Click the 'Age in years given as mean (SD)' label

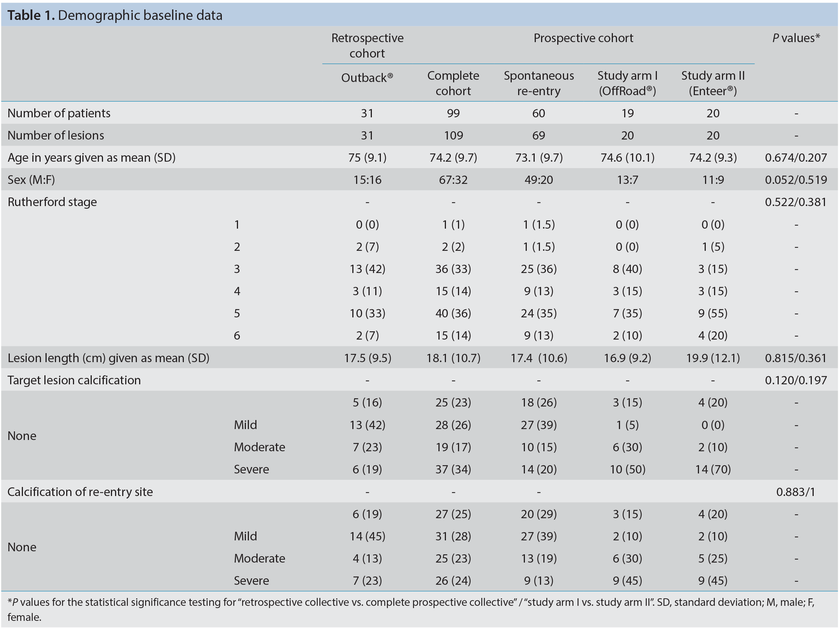[91, 157]
